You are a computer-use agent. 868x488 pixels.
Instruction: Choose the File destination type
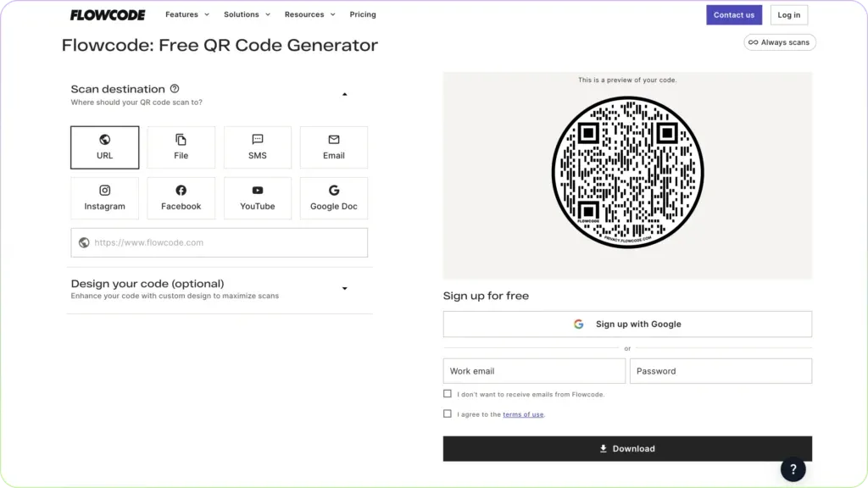click(181, 147)
